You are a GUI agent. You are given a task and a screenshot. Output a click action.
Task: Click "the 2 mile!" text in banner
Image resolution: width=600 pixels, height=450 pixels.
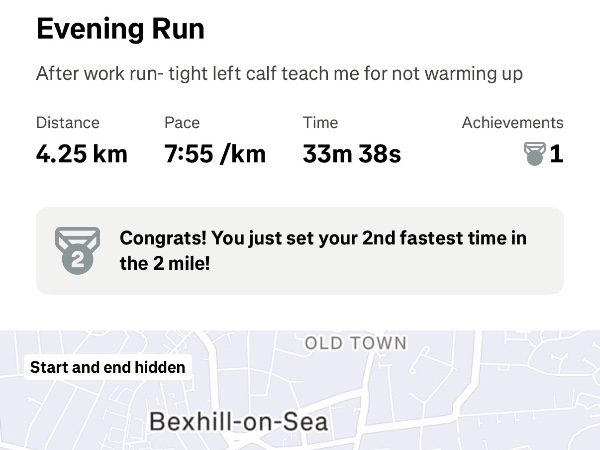click(163, 264)
